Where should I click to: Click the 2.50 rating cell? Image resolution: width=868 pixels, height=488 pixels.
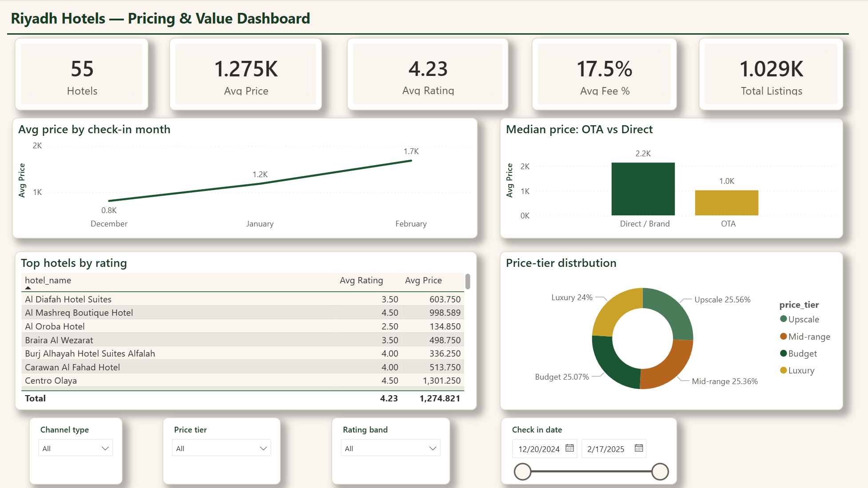pyautogui.click(x=390, y=326)
